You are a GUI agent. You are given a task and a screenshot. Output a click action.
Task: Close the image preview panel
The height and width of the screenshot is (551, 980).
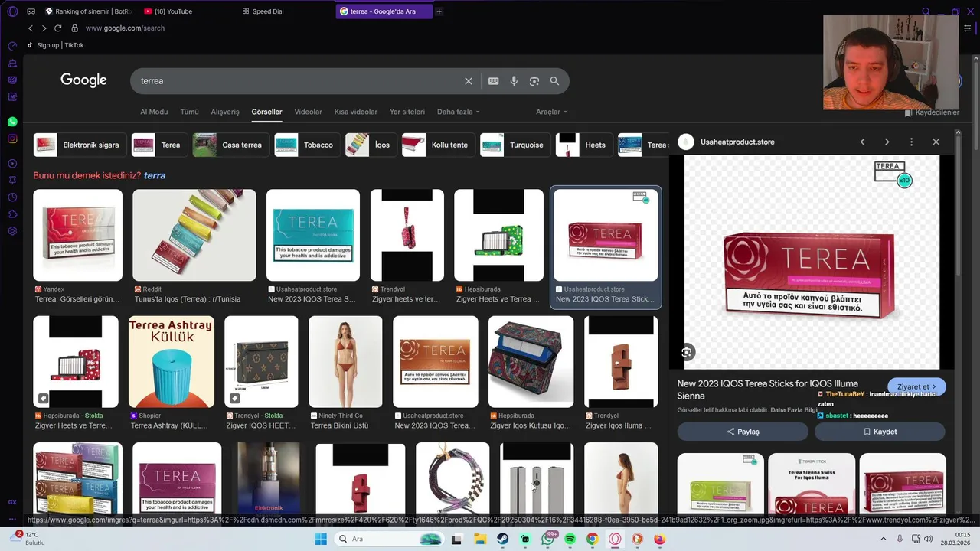[x=936, y=142]
